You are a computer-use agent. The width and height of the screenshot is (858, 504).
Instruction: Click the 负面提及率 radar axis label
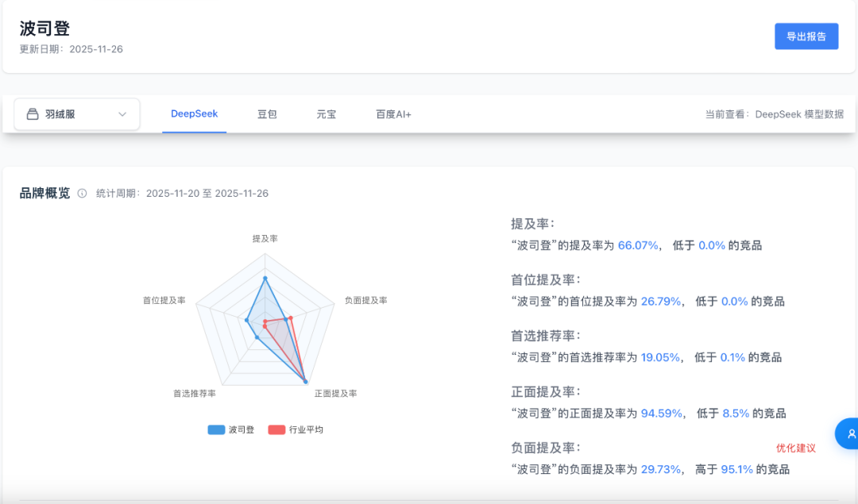click(365, 301)
